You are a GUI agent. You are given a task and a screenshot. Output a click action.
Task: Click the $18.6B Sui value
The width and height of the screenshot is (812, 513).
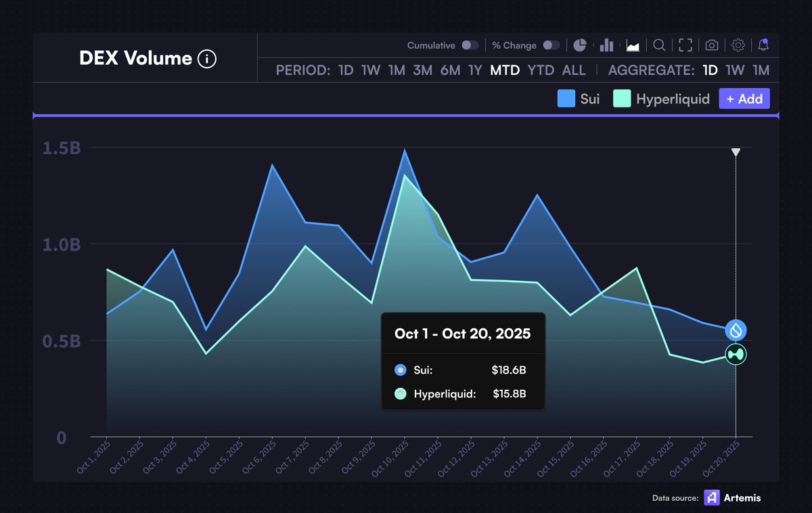pos(509,370)
